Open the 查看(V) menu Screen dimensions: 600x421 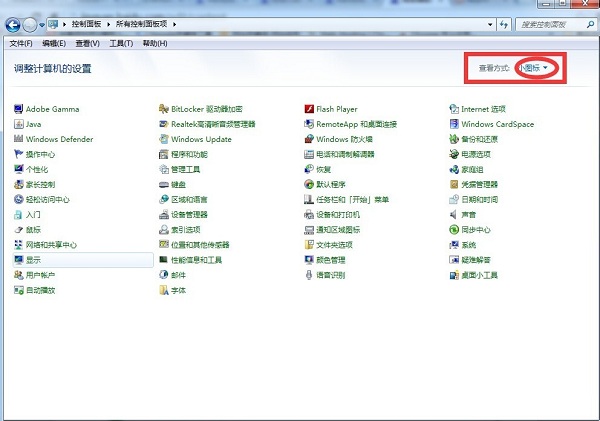[88, 43]
